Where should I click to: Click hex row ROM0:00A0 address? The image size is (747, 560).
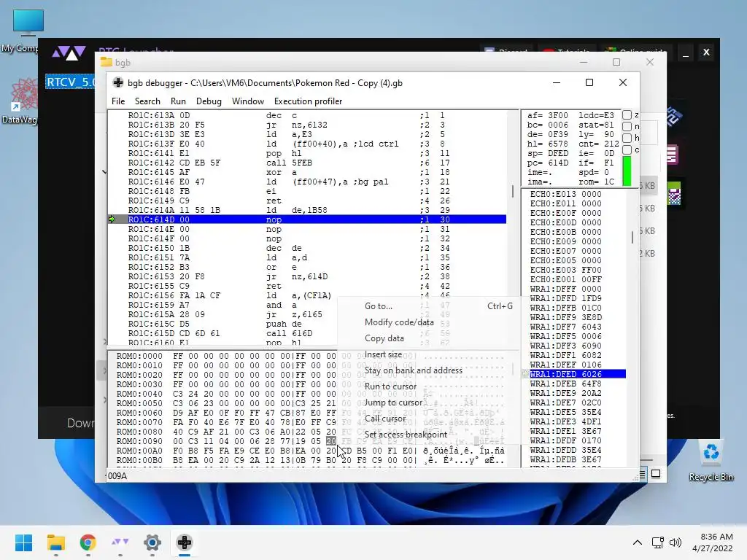coord(139,451)
